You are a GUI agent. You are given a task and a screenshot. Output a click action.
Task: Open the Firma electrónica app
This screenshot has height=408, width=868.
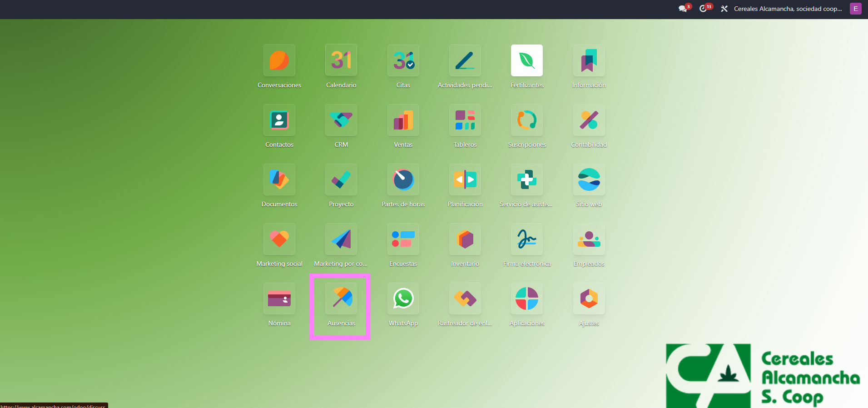[x=526, y=239]
